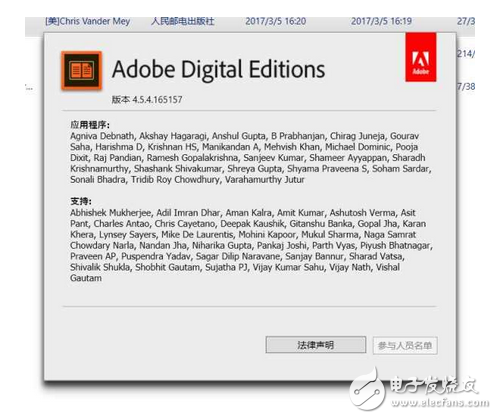Open the 法律声明 legal notice button

[x=316, y=345]
